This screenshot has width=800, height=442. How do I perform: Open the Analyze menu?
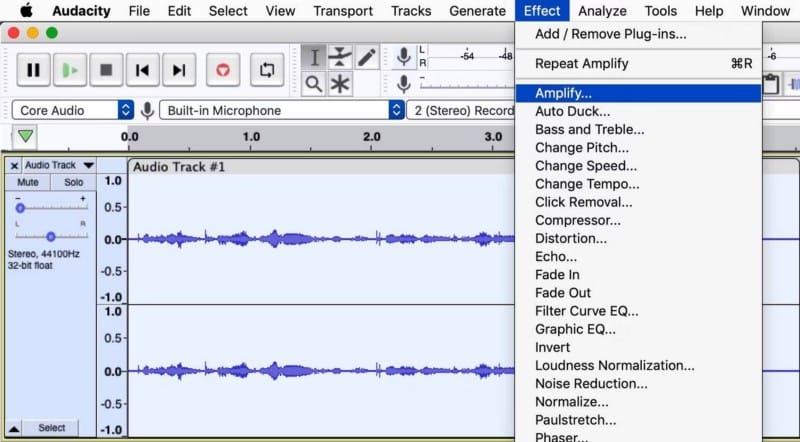(x=603, y=11)
